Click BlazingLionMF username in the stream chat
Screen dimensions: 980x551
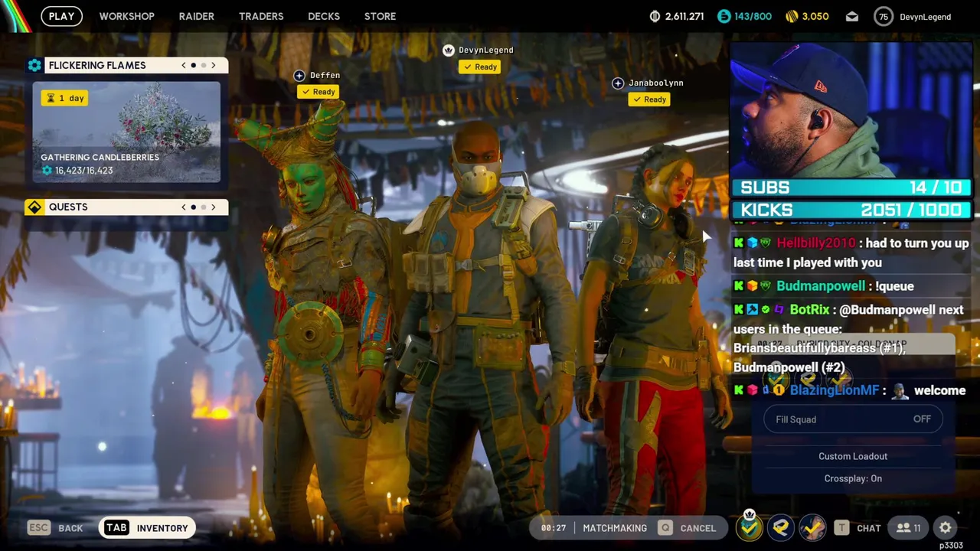tap(835, 390)
